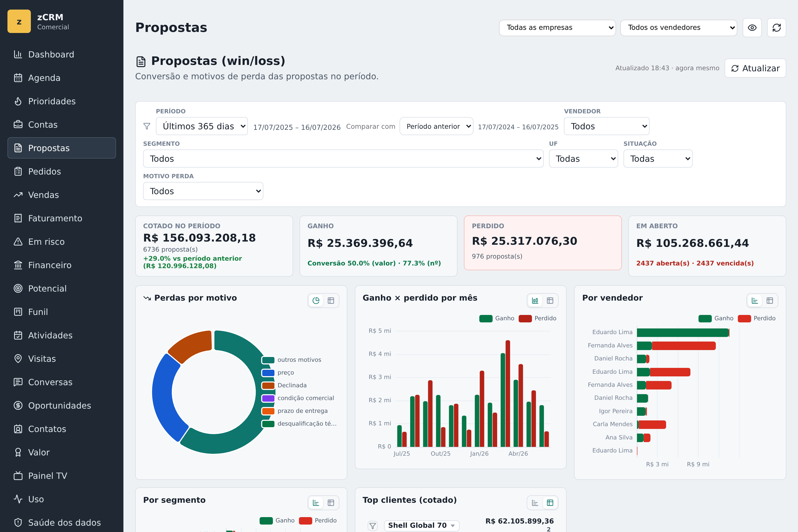798x532 pixels.
Task: Click the refresh icon in top header
Action: (776, 27)
